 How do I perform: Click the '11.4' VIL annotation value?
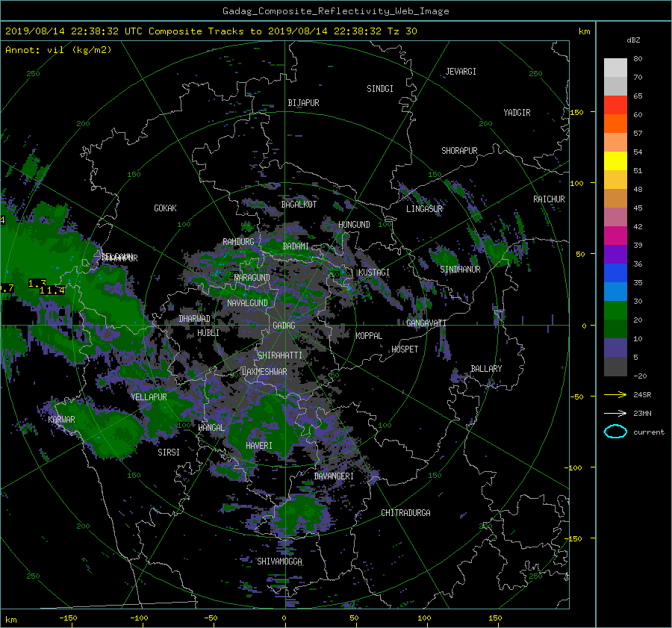52,290
